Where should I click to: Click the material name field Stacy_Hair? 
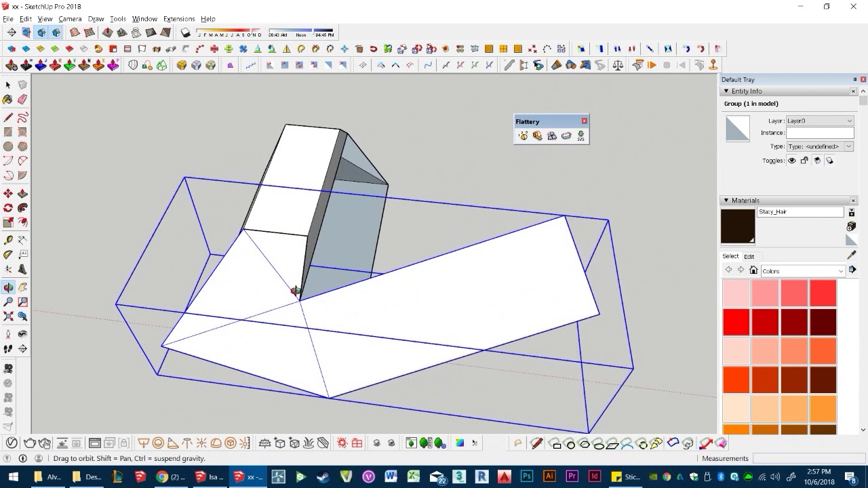(x=800, y=212)
